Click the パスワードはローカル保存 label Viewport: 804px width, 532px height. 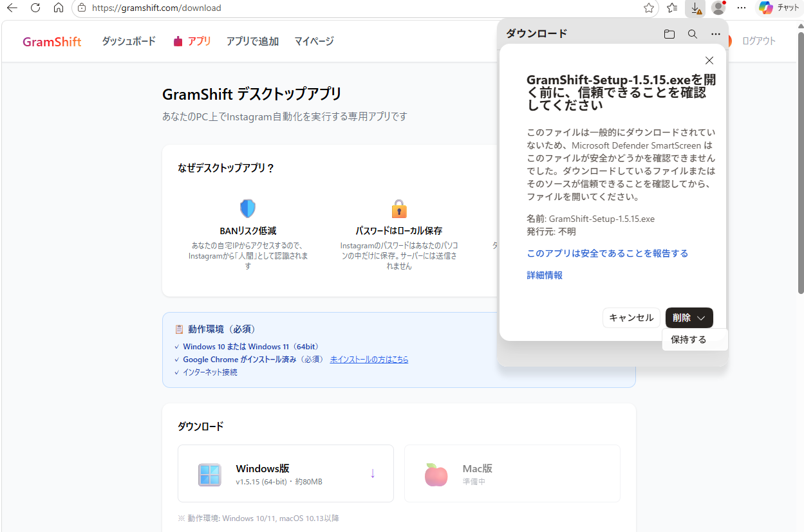click(x=399, y=231)
